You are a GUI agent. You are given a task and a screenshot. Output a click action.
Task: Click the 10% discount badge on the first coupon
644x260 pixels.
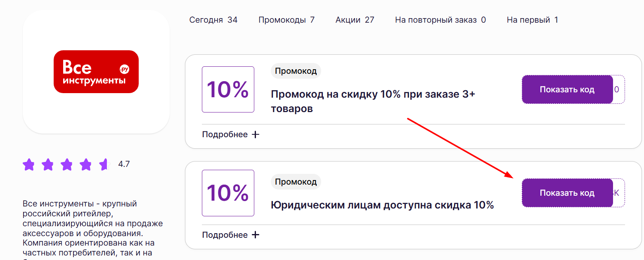(228, 89)
